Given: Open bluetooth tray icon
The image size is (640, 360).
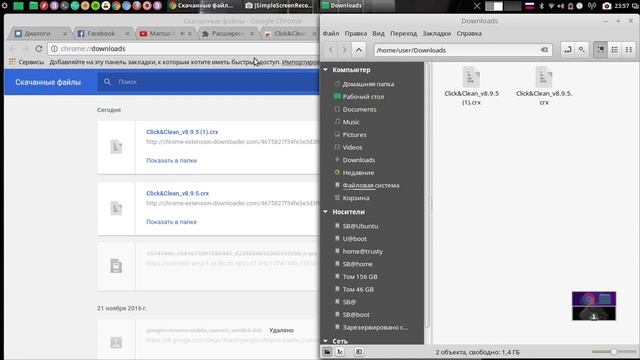Looking at the screenshot, I should 542,6.
